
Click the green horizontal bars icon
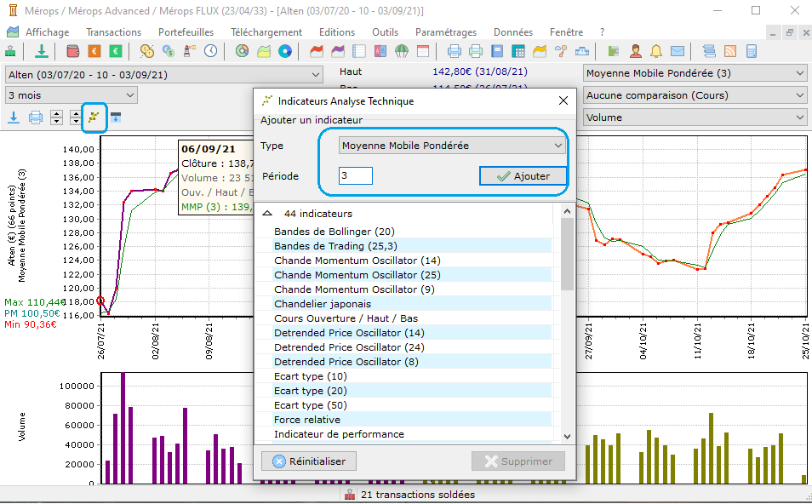pyautogui.click(x=614, y=51)
